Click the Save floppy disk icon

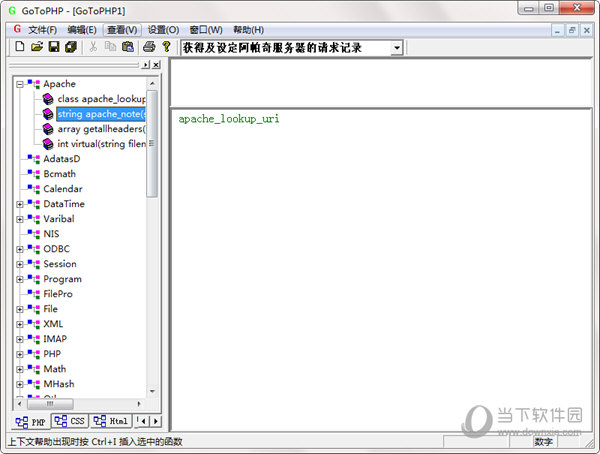point(54,47)
